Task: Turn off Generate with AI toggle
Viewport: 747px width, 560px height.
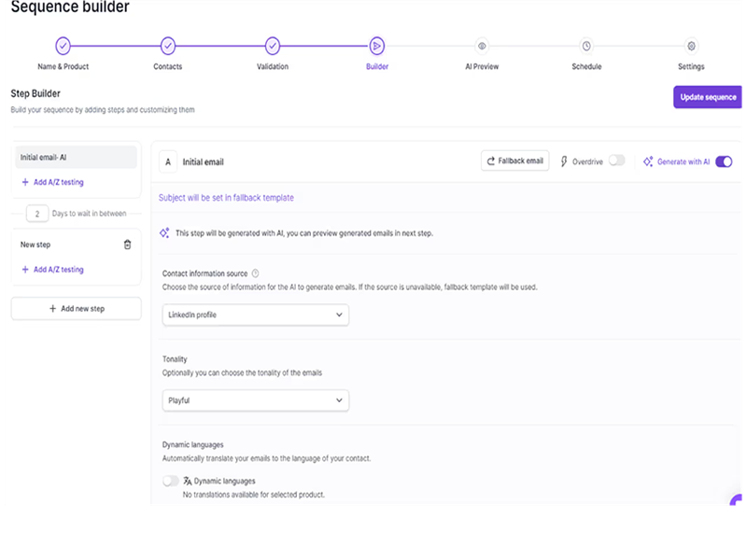Action: click(724, 161)
